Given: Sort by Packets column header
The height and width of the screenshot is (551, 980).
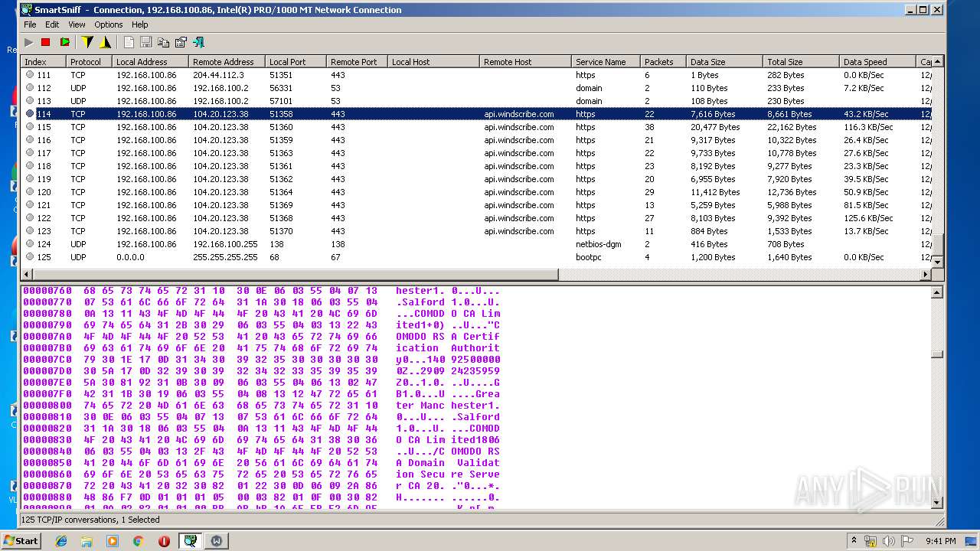Looking at the screenshot, I should pyautogui.click(x=663, y=61).
